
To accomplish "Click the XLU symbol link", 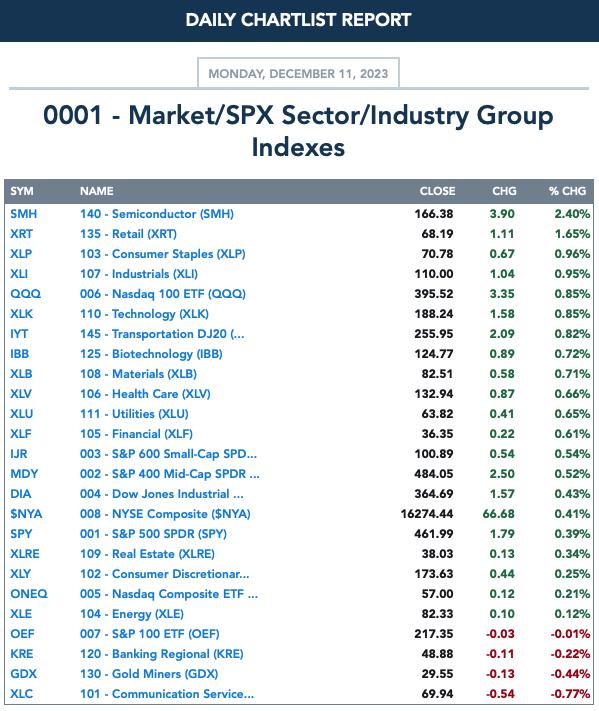I will (x=21, y=414).
